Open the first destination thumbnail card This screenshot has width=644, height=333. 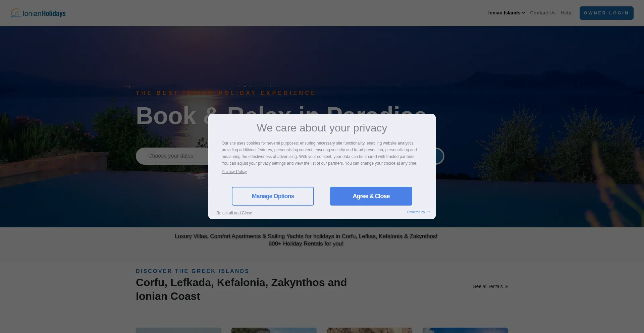pyautogui.click(x=178, y=330)
